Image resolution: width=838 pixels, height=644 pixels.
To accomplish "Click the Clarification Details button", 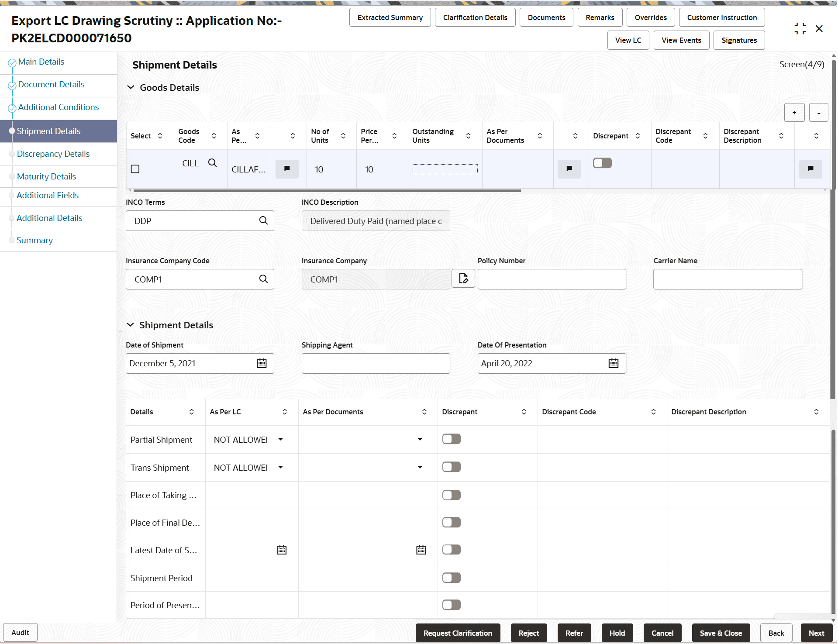I will point(475,17).
